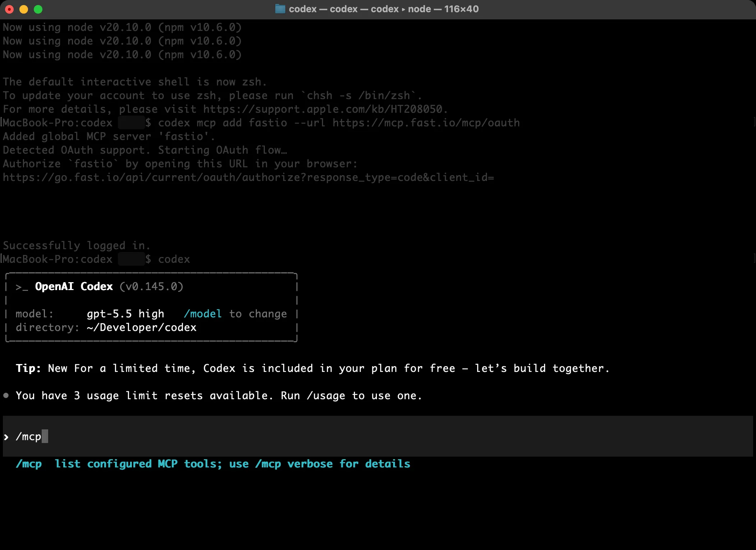This screenshot has height=550, width=756.
Task: Click the 'gpt-5.5 high' model value
Action: (x=125, y=314)
